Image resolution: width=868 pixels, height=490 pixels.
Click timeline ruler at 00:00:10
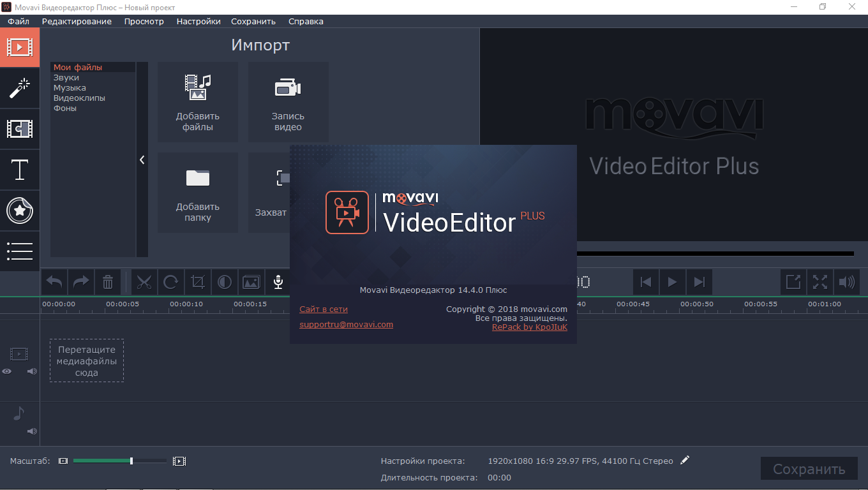[x=186, y=304]
